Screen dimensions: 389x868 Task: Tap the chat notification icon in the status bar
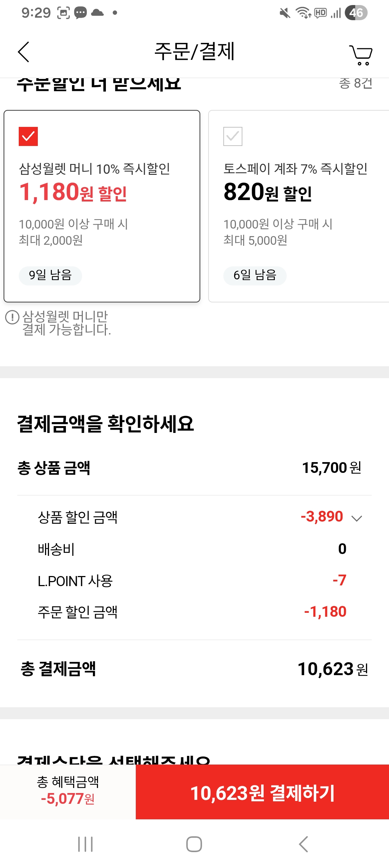click(80, 12)
